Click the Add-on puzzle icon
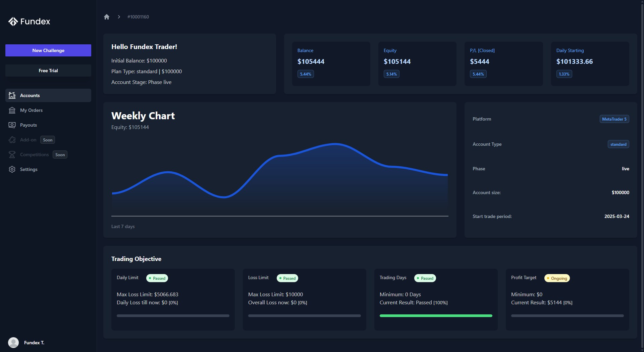 coord(12,140)
